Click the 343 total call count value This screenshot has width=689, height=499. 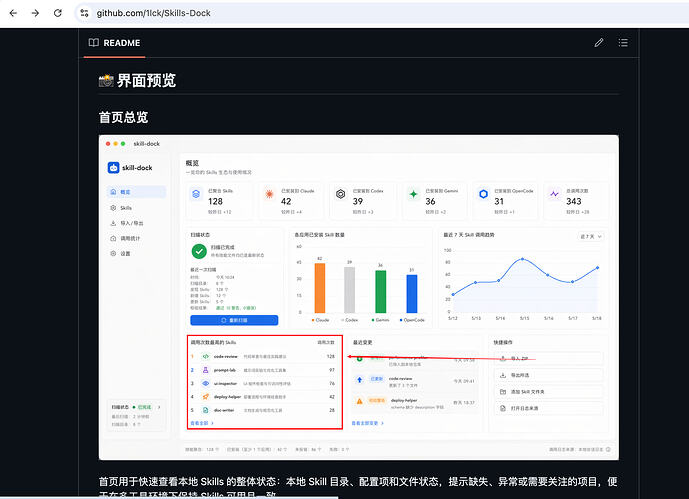pos(574,201)
